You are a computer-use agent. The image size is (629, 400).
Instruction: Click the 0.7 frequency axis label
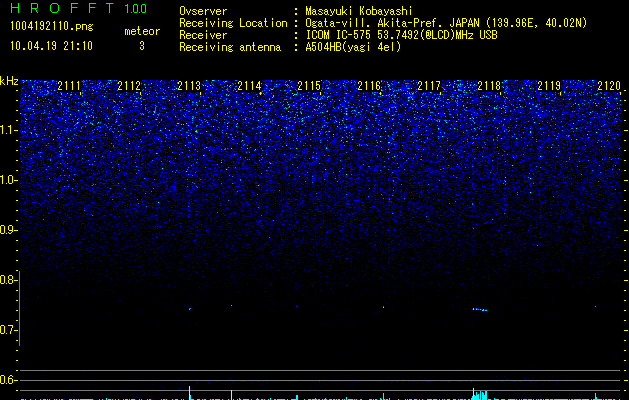tap(8, 330)
